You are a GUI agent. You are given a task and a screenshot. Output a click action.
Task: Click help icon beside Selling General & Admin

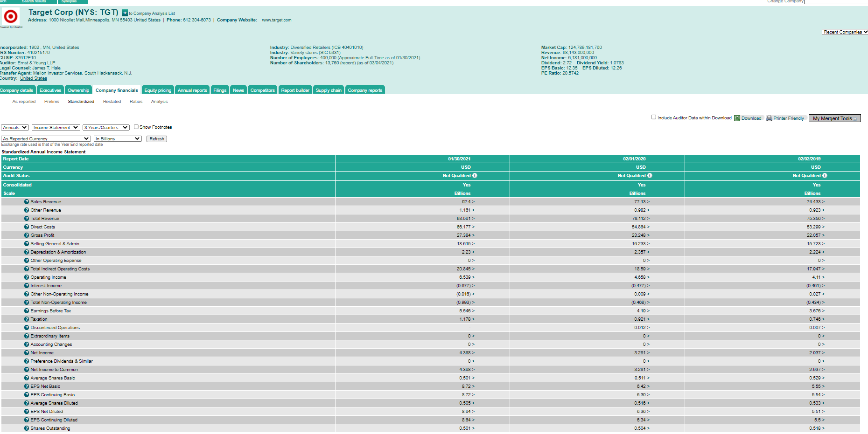[x=27, y=244]
